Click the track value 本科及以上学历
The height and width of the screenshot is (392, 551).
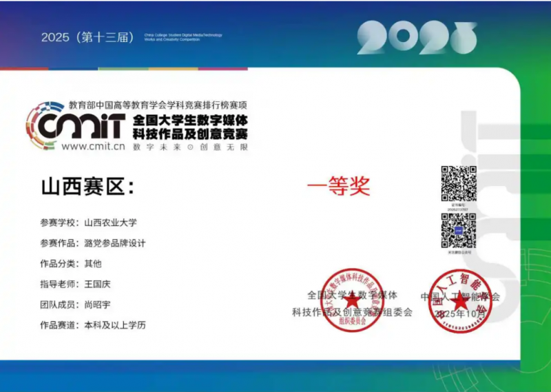click(114, 325)
